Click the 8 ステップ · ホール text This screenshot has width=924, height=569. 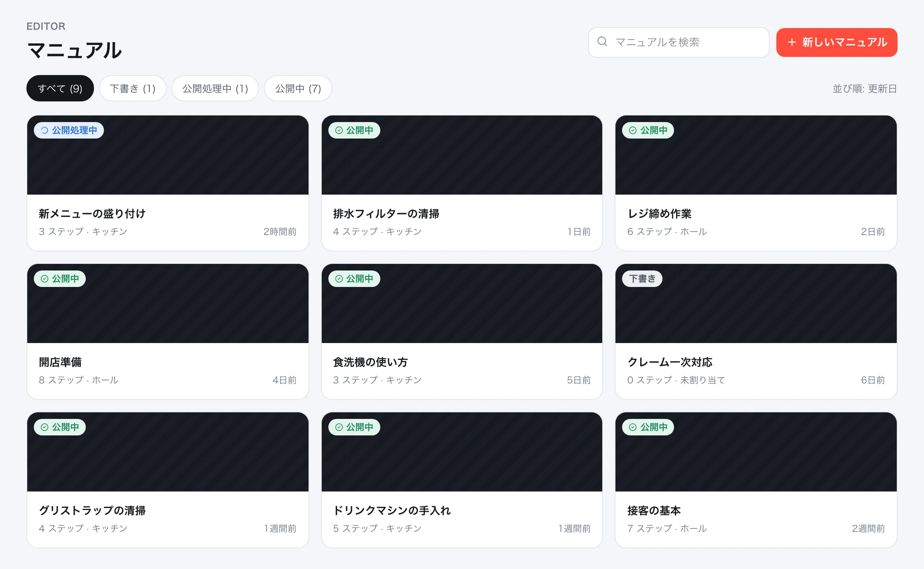(x=78, y=380)
